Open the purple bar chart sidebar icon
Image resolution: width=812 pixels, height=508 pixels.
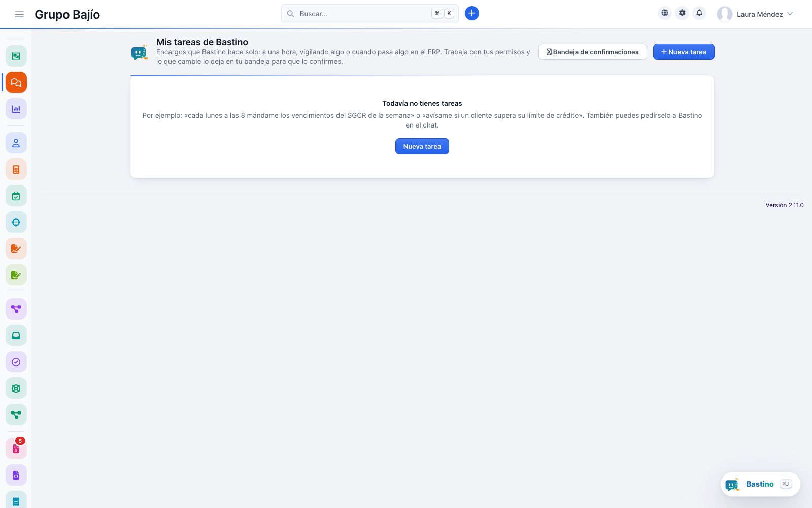(x=16, y=109)
